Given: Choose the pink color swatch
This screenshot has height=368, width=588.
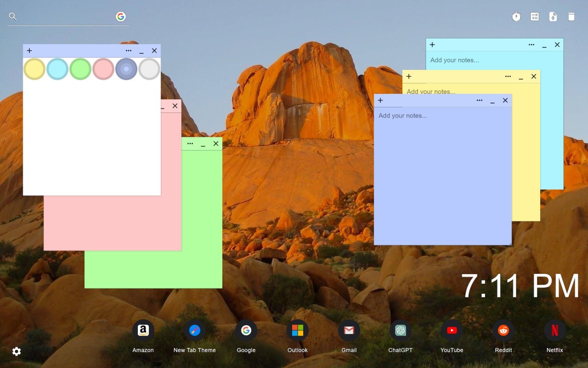Looking at the screenshot, I should coord(103,69).
